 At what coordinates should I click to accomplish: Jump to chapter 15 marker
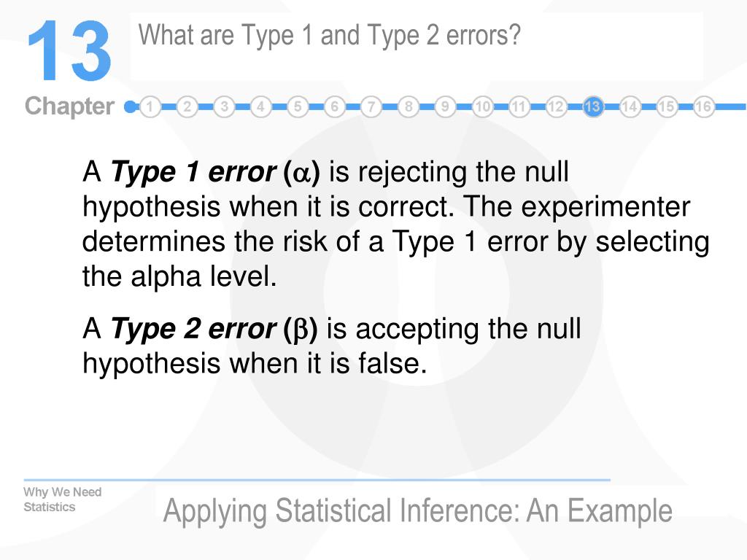coord(667,106)
